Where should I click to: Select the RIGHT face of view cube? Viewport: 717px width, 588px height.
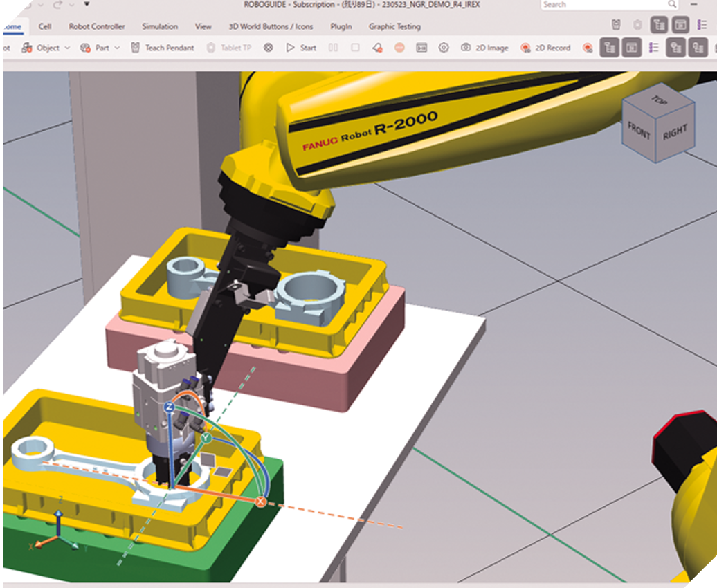click(675, 132)
